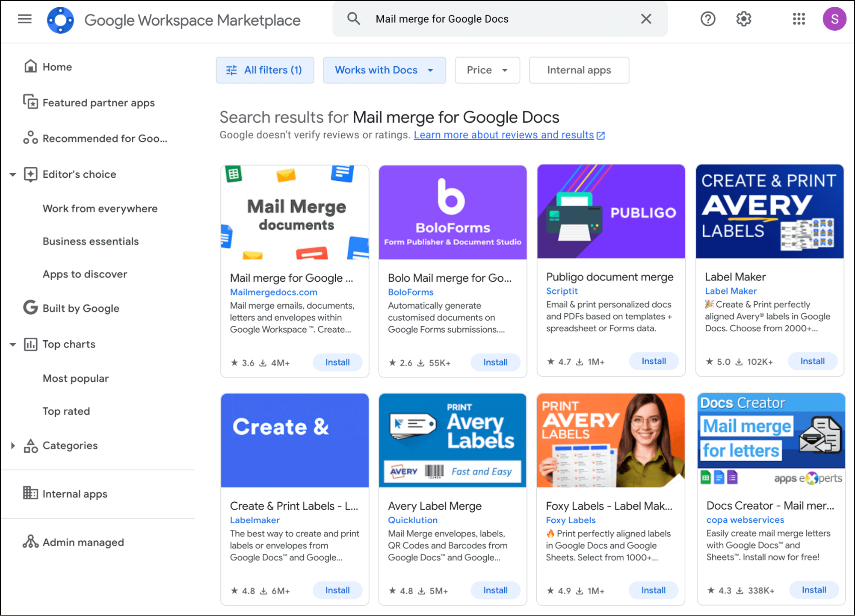Click the user profile avatar
The height and width of the screenshot is (616, 855).
(834, 19)
